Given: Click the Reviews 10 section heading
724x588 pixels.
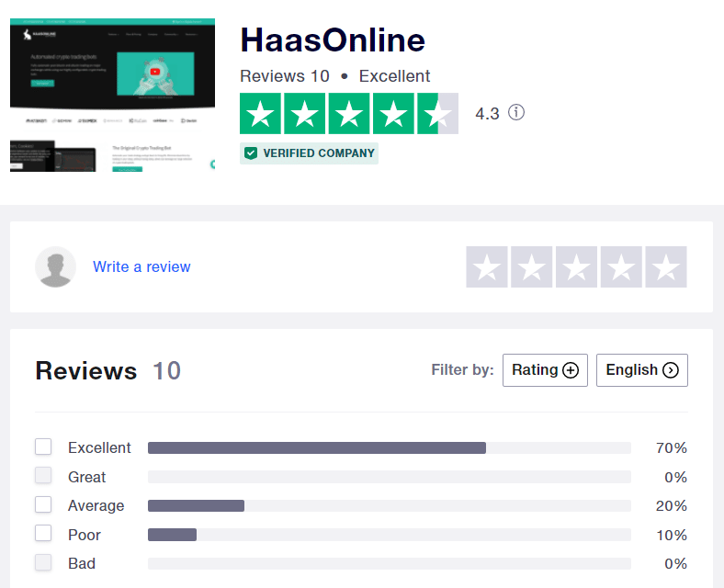Looking at the screenshot, I should pos(108,370).
